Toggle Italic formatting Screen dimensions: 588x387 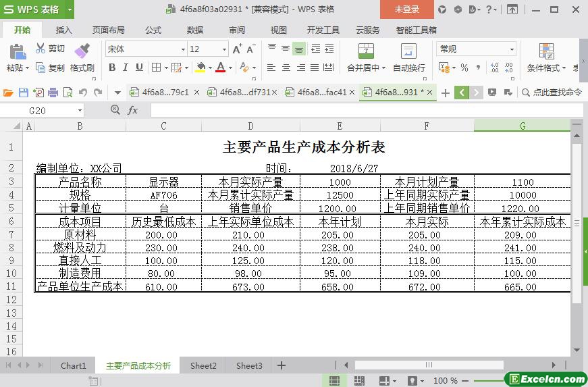click(x=126, y=68)
